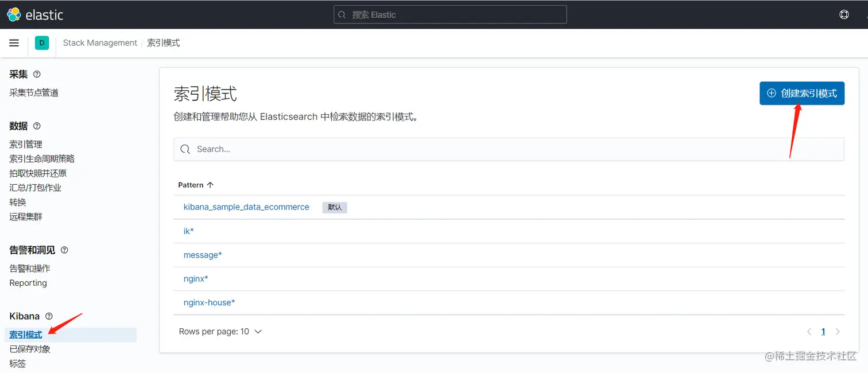Select page 1 in pagination
Viewport: 868px width, 373px height.
[823, 332]
